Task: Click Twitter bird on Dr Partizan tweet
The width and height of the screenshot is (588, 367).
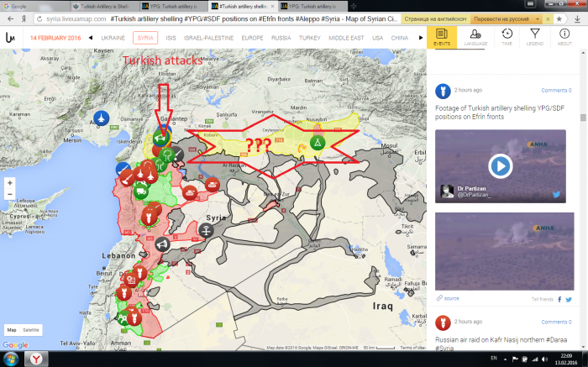Action: coord(556,194)
